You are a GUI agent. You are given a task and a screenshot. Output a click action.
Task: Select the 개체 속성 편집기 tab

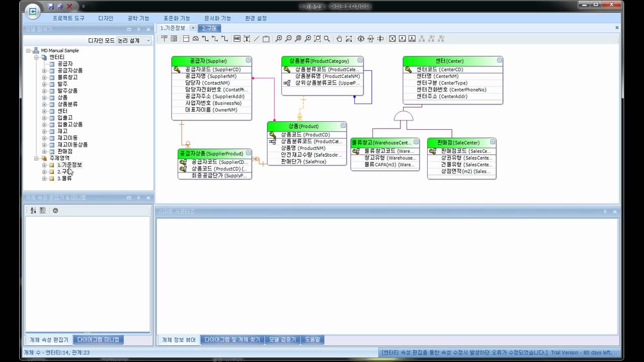[49, 340]
